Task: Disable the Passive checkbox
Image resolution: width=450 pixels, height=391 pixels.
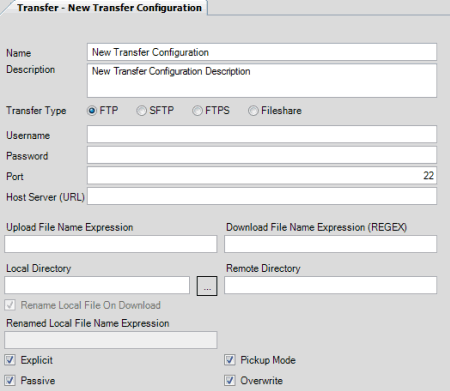Action: [x=10, y=380]
